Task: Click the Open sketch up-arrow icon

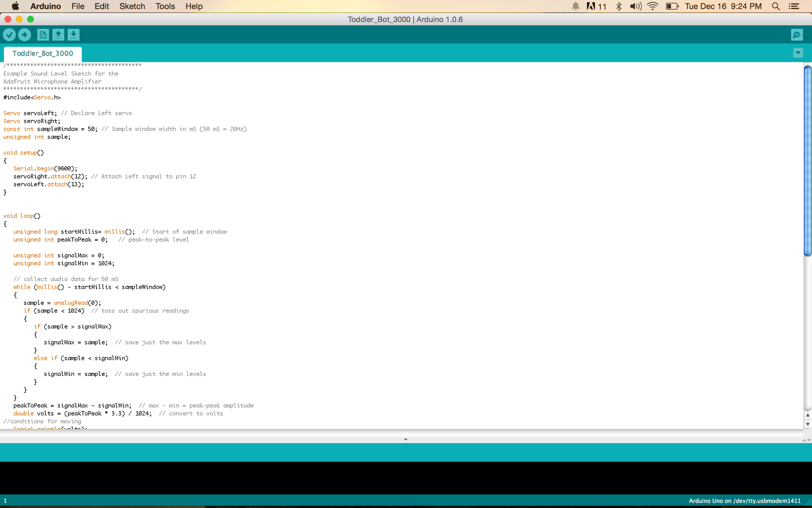Action: point(58,35)
